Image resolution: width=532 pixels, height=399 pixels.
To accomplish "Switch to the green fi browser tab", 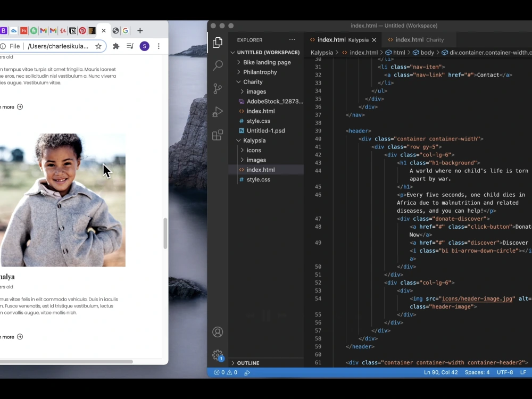I will 34,31.
